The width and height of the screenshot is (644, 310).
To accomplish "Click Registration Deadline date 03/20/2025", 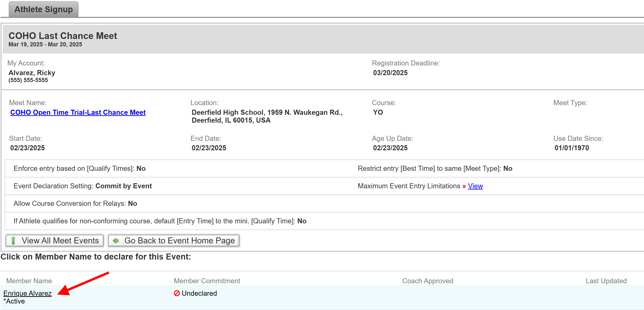I will [390, 73].
